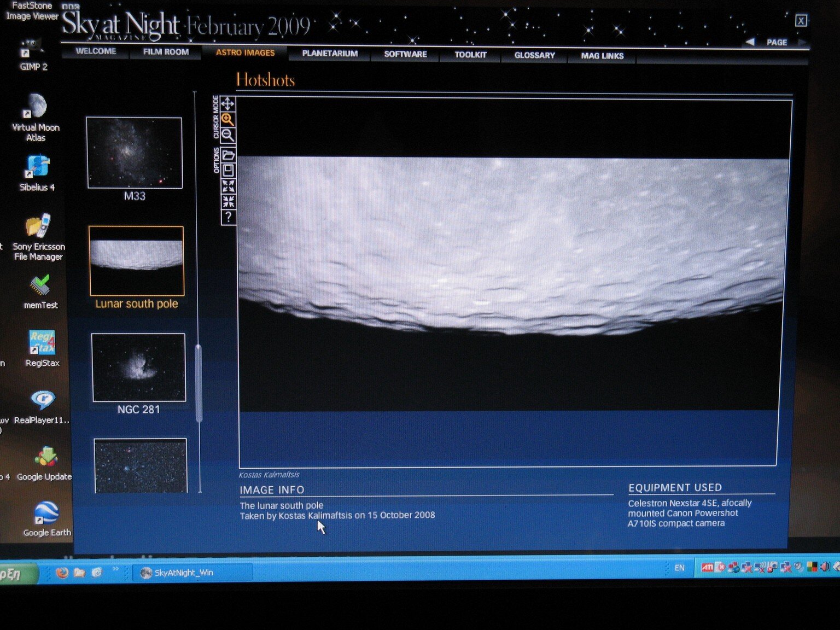840x630 pixels.
Task: Click the Firefox icon in quick launch
Action: coord(62,573)
